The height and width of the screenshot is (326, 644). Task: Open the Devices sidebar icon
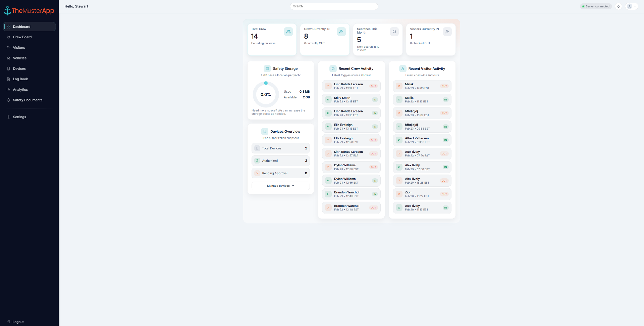[x=8, y=68]
